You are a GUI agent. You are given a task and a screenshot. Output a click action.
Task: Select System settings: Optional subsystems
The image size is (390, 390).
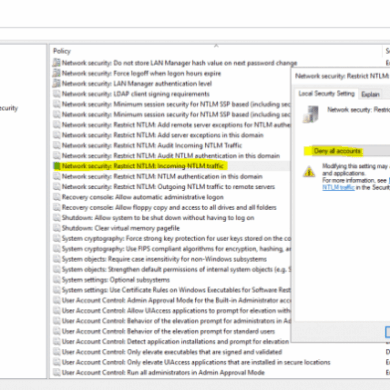click(116, 280)
